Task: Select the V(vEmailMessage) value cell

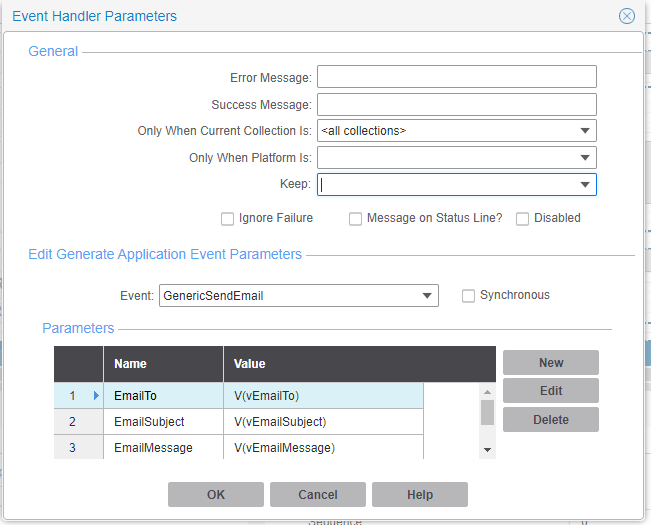Action: (x=323, y=447)
